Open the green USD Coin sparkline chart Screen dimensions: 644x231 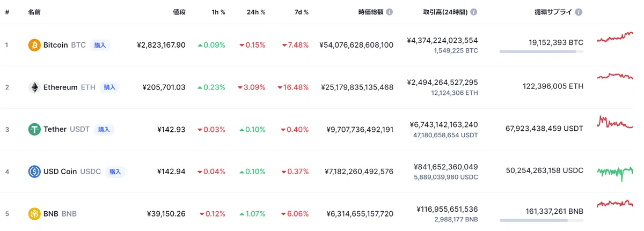[615, 172]
